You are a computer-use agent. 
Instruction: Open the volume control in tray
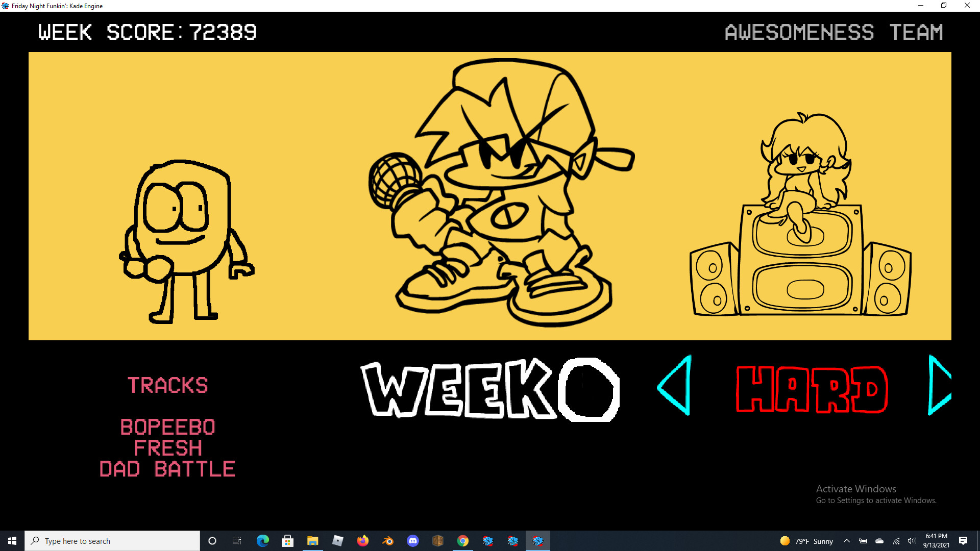(912, 541)
